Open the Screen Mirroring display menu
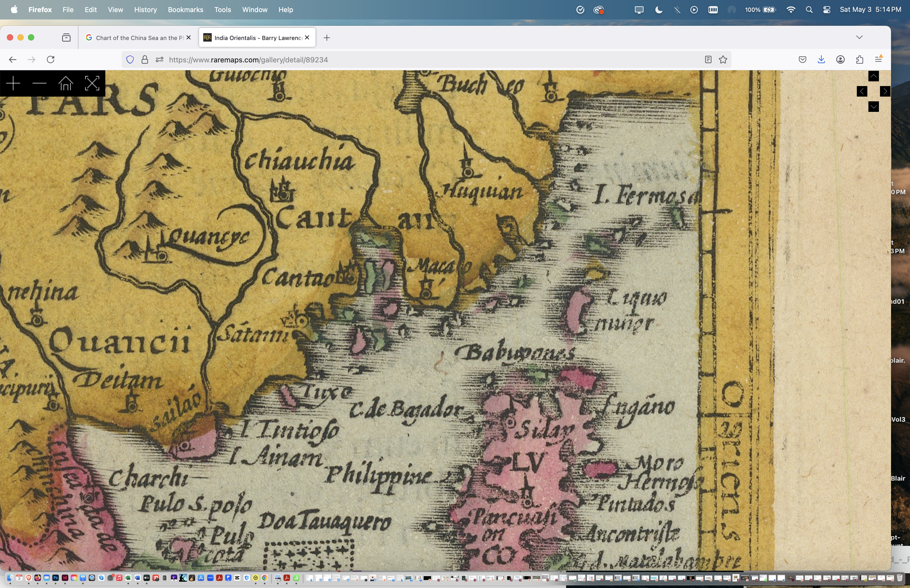 [x=639, y=9]
